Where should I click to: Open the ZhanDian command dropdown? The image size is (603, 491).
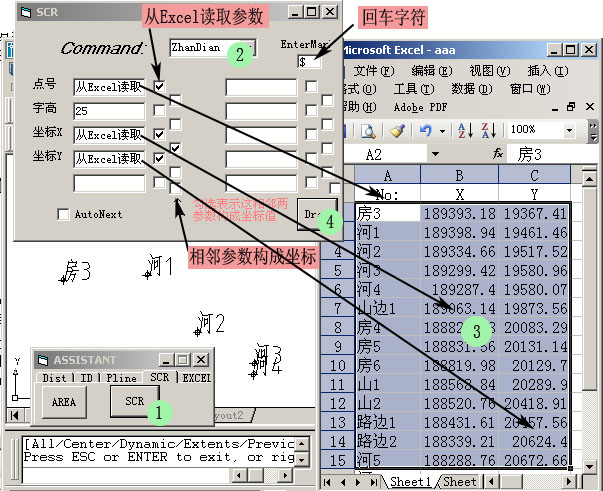249,47
